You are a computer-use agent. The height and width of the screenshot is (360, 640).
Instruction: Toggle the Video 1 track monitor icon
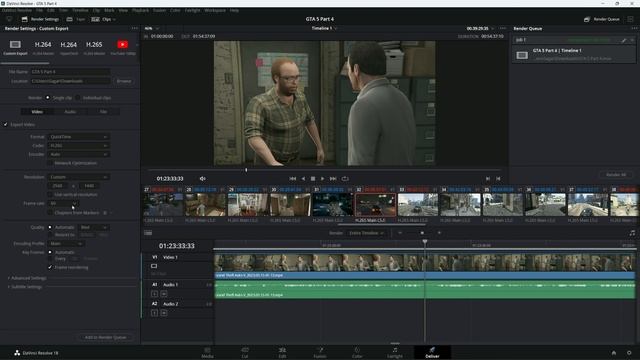154,266
